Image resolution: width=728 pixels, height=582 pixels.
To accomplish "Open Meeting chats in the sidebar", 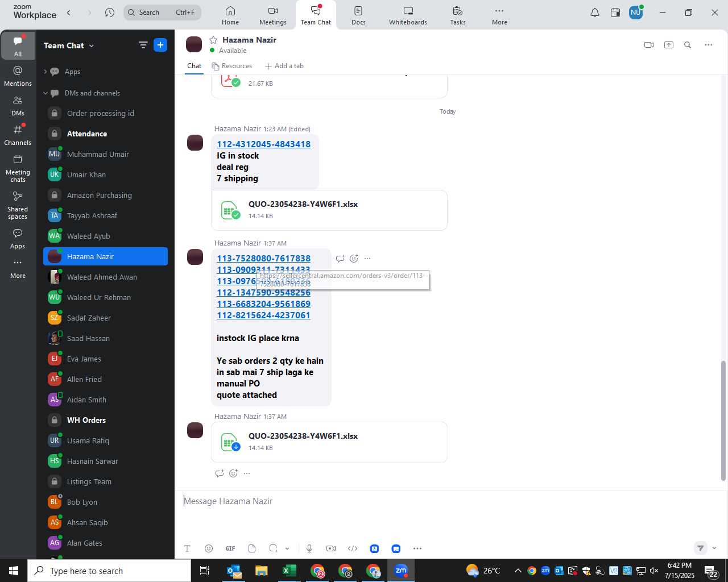I will tap(18, 168).
